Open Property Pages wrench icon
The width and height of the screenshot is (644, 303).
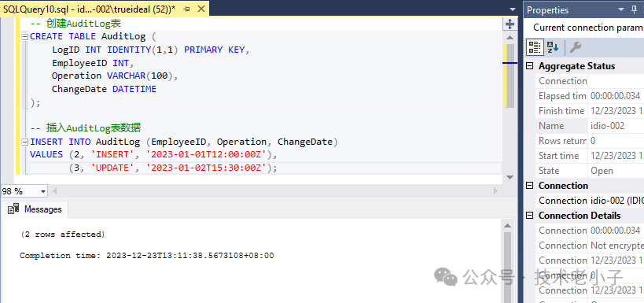[x=576, y=47]
